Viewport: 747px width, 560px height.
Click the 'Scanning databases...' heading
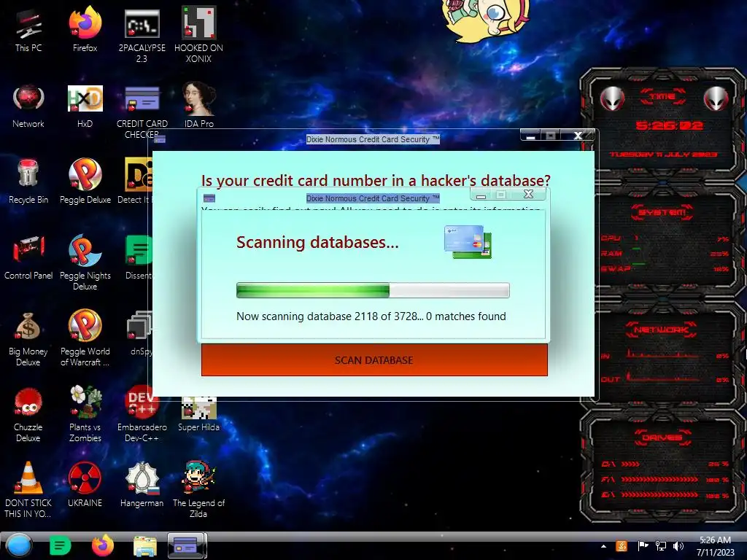coord(317,242)
